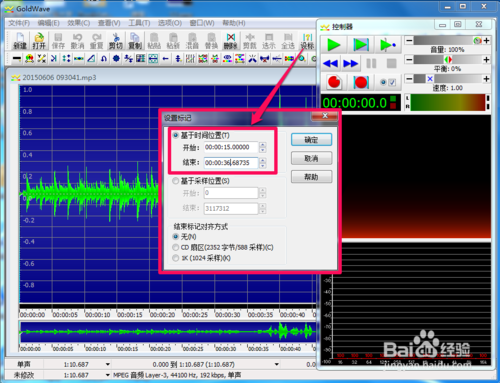
Task: Click the Doppler effect icon beside the black bar
Action: click(29, 59)
